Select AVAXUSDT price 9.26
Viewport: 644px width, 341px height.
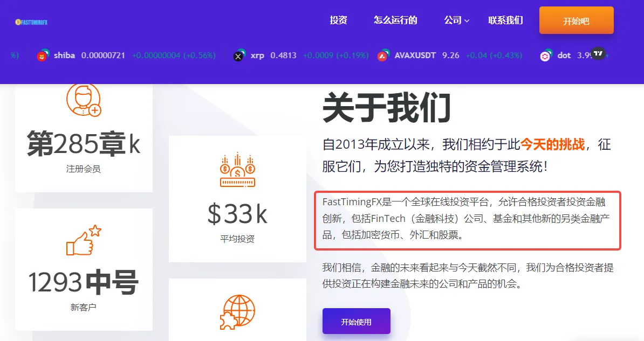click(450, 55)
